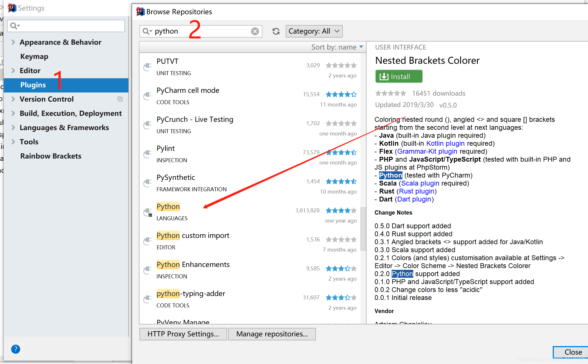This screenshot has height=364, width=588.
Task: Close the Browse Repositories dialog
Action: (570, 352)
